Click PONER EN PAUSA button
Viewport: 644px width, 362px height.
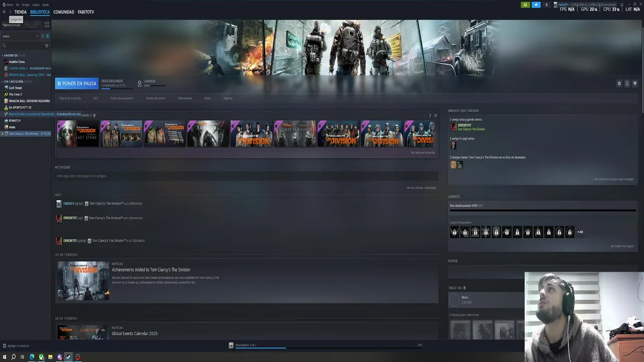tap(76, 83)
